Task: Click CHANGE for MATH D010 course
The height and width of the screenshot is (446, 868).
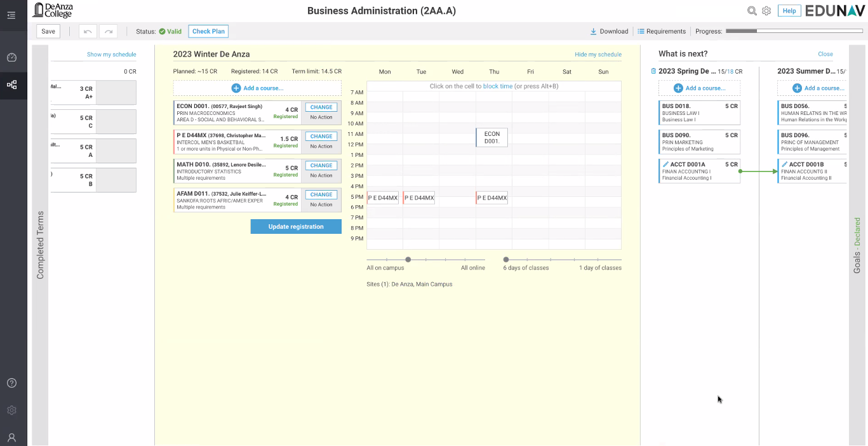Action: (321, 166)
